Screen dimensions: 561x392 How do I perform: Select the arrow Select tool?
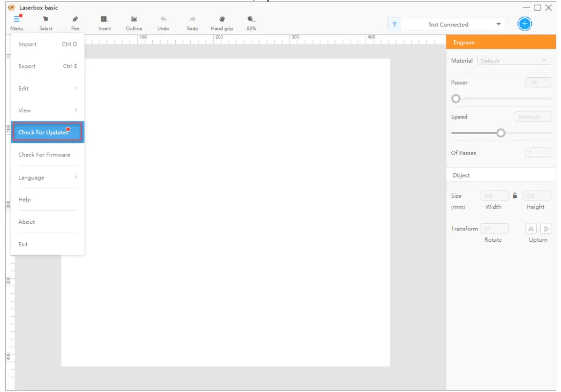[x=46, y=20]
